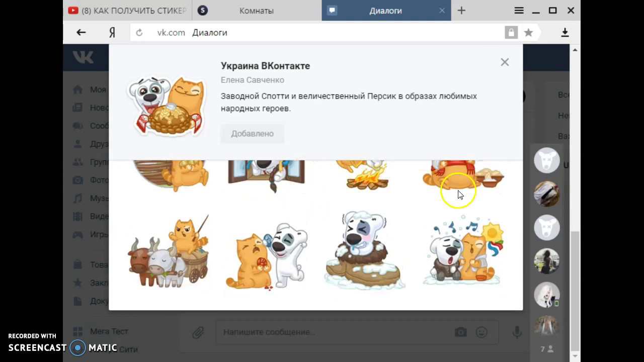Open the bookmarks star icon in sidebar

[x=77, y=283]
